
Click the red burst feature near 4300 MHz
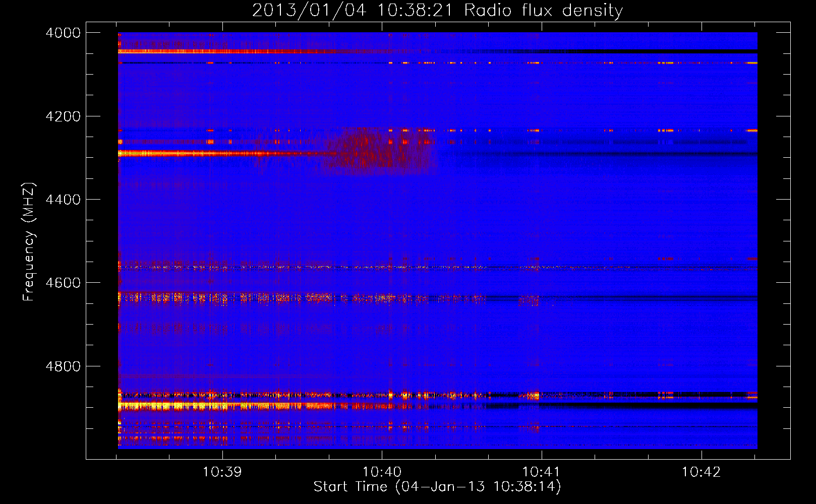[378, 150]
